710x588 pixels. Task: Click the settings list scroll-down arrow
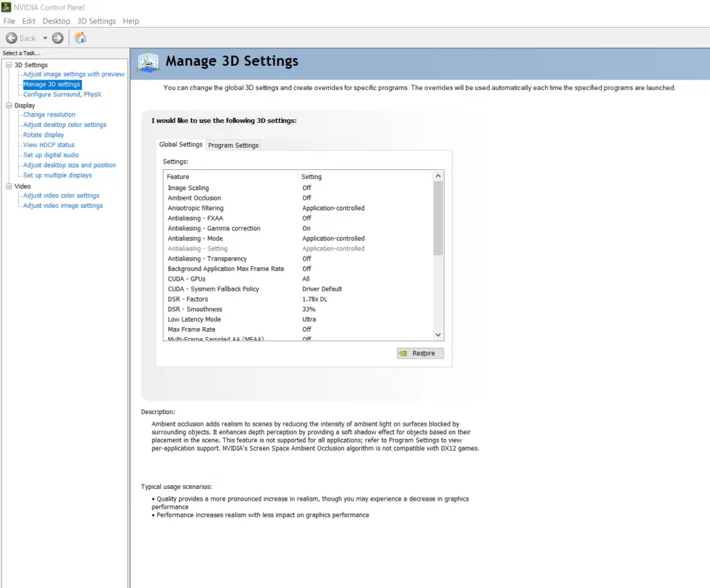coord(438,335)
